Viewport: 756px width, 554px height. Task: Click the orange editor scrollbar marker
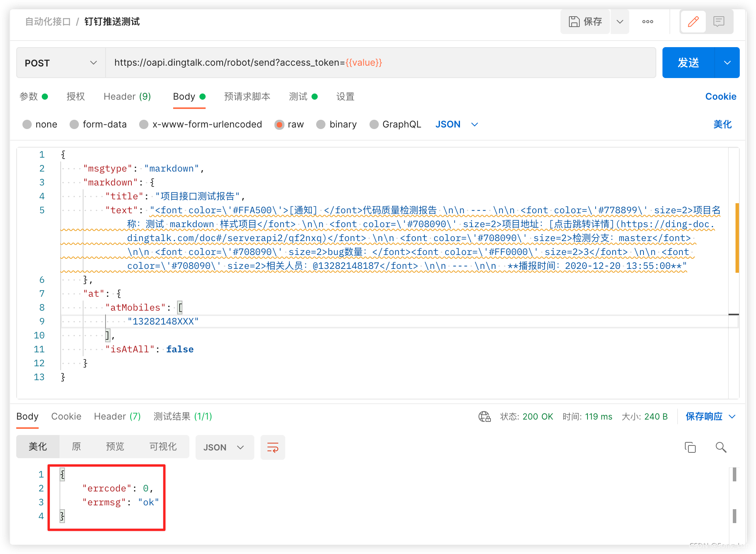tap(737, 238)
